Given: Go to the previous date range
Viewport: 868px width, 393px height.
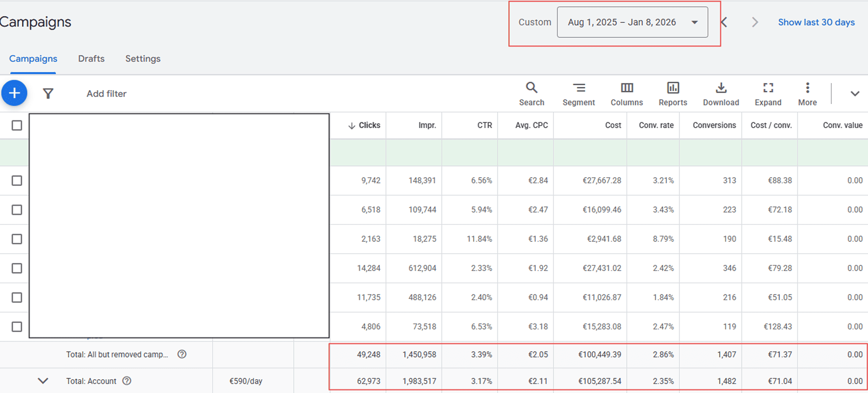Looking at the screenshot, I should point(725,22).
